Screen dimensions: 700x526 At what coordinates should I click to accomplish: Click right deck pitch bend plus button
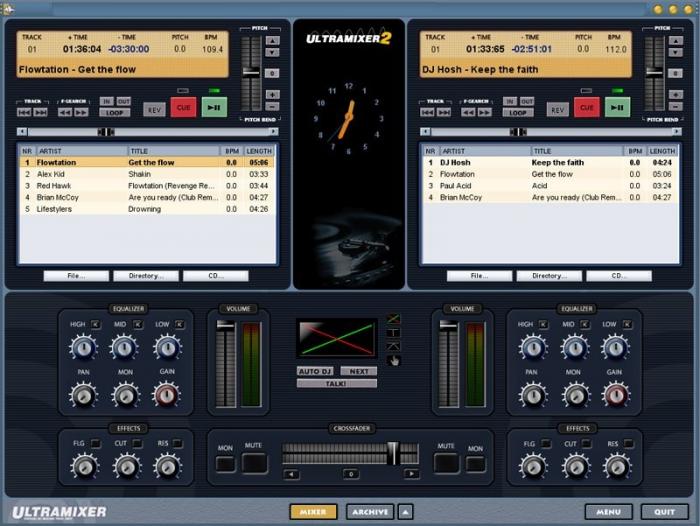coord(675,95)
